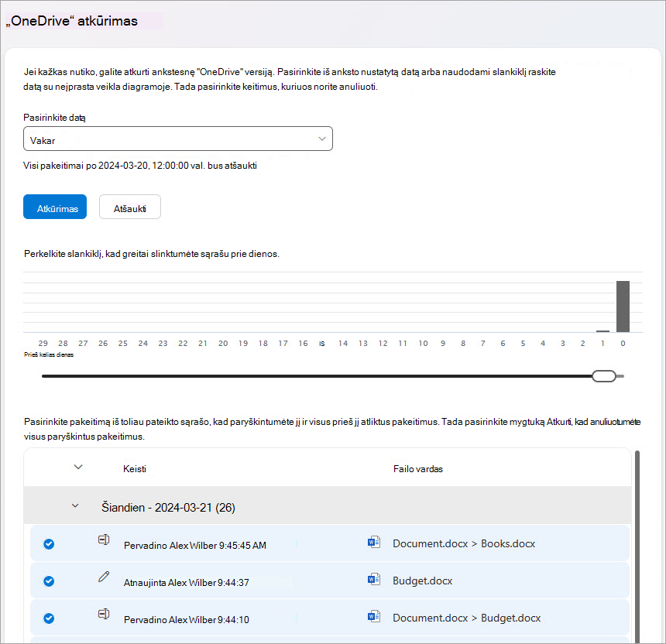Click Word icon beside Document.docx > Budget.docx

pyautogui.click(x=374, y=616)
